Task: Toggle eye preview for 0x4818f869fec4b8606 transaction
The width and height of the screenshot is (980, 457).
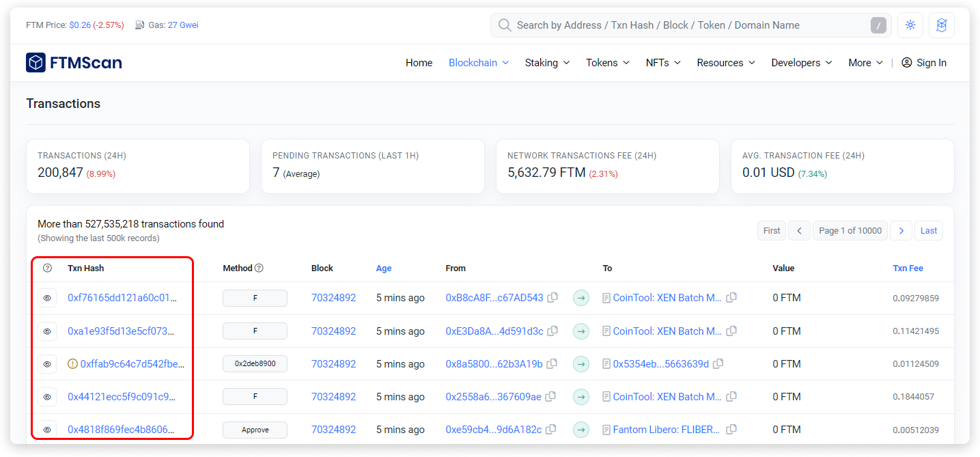Action: (47, 430)
